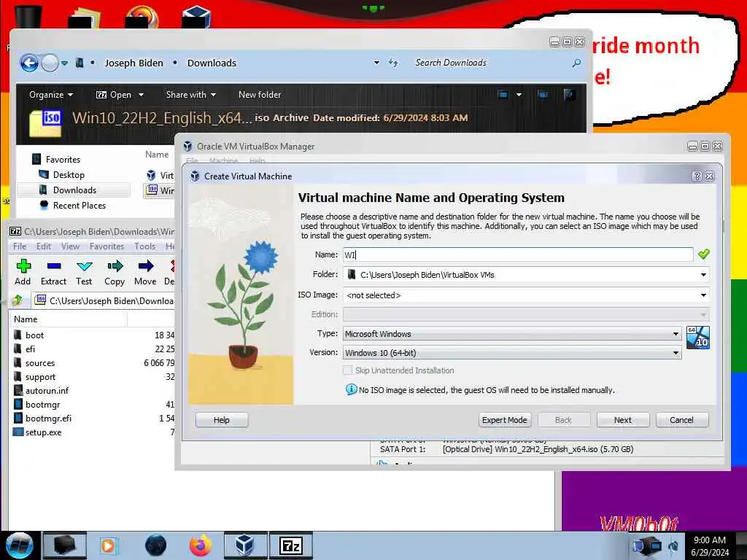This screenshot has height=560, width=747.
Task: Click the info icon beside No ISO message
Action: pos(351,389)
